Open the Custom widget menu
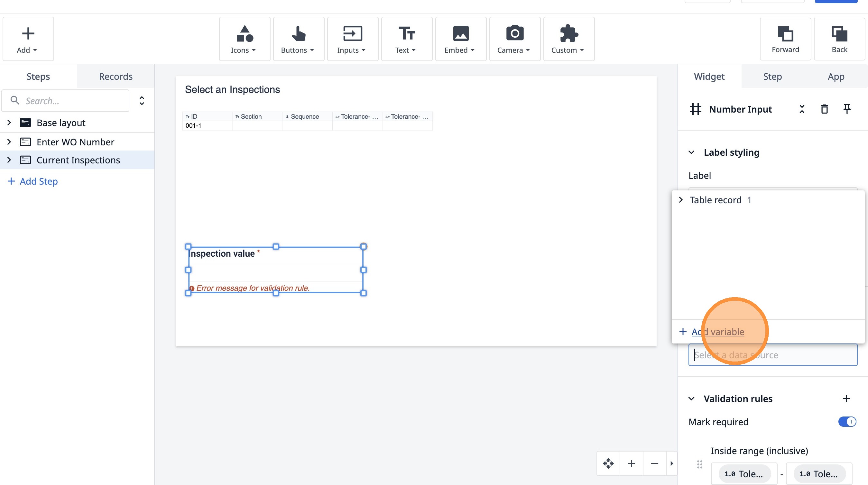The height and width of the screenshot is (485, 868). [x=568, y=39]
